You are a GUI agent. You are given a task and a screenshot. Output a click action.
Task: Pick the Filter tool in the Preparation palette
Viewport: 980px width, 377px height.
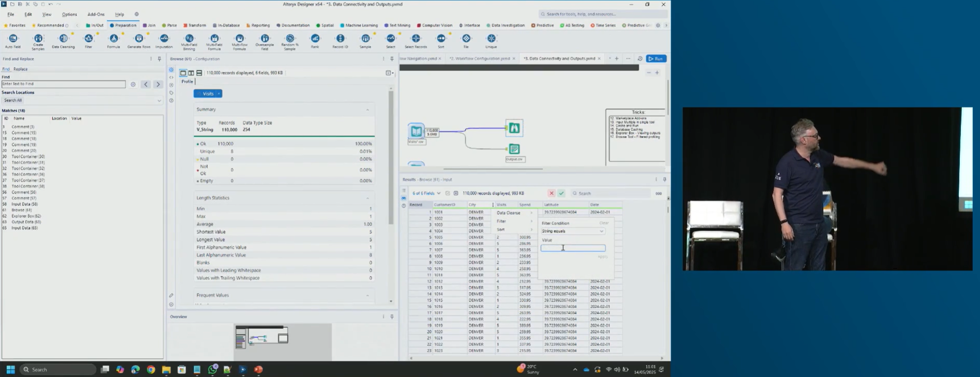point(88,41)
